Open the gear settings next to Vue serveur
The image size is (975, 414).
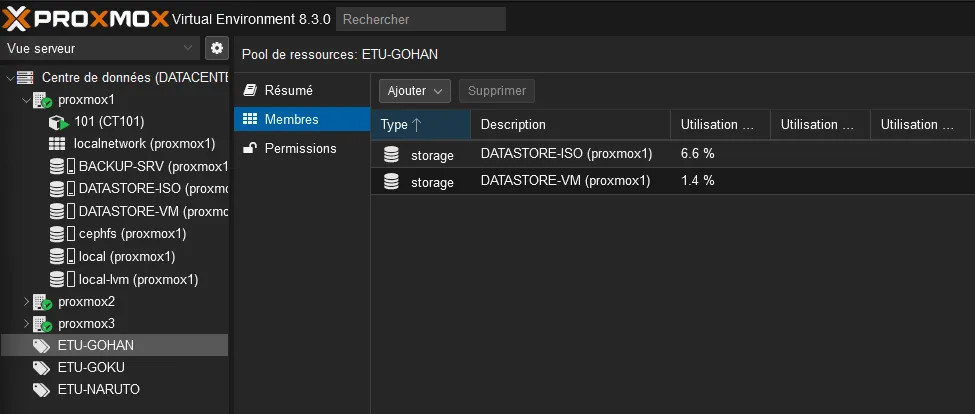217,48
